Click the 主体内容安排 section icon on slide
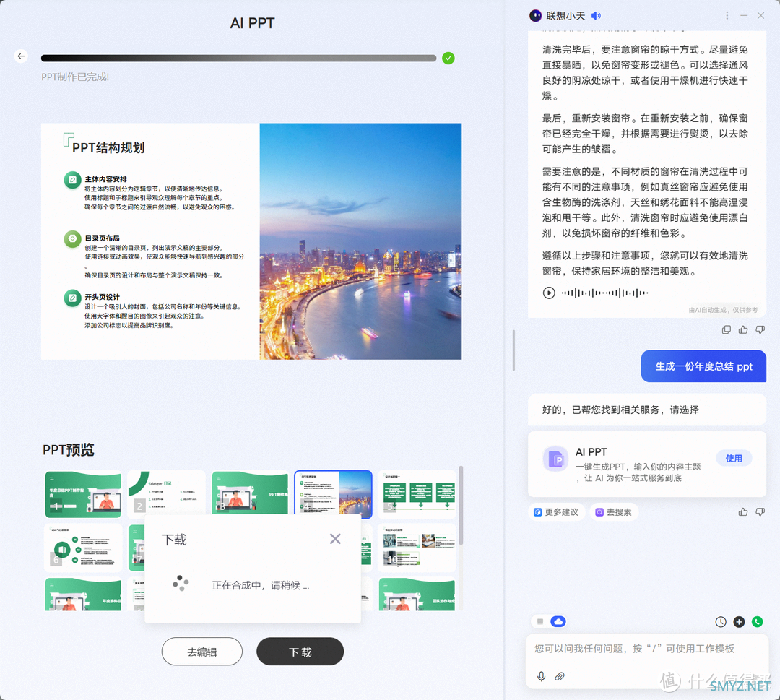Screen dimensions: 780x700 pyautogui.click(x=73, y=180)
